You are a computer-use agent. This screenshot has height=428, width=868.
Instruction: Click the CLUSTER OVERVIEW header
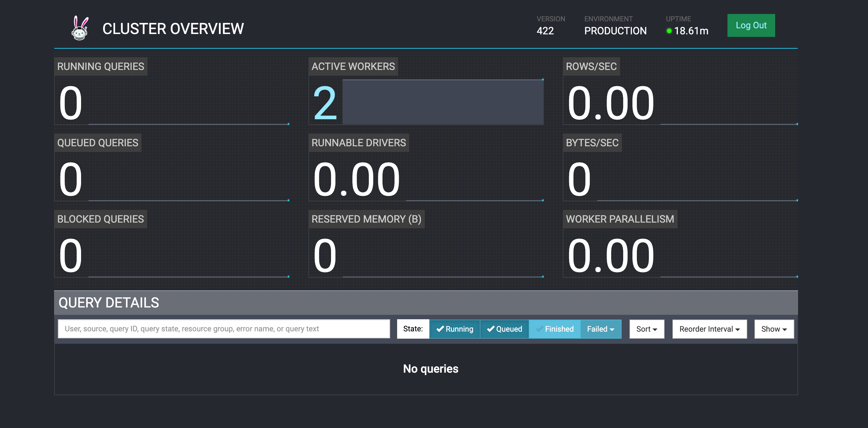click(173, 29)
